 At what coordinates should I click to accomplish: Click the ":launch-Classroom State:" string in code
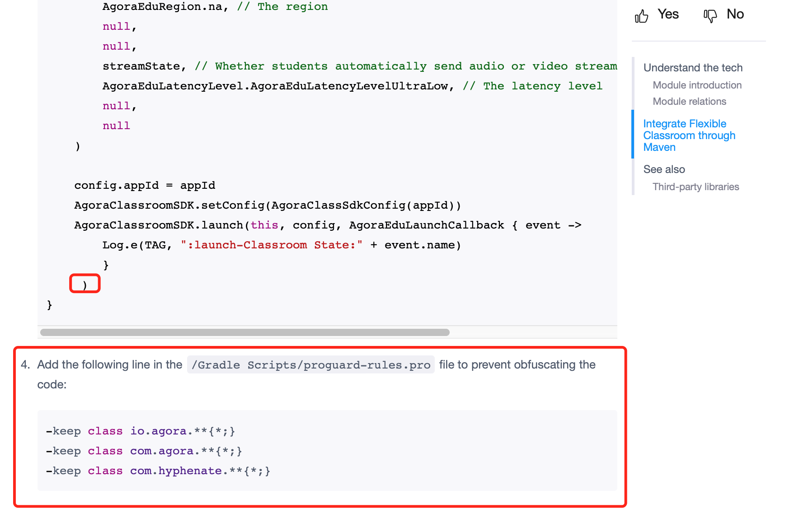[x=271, y=245]
